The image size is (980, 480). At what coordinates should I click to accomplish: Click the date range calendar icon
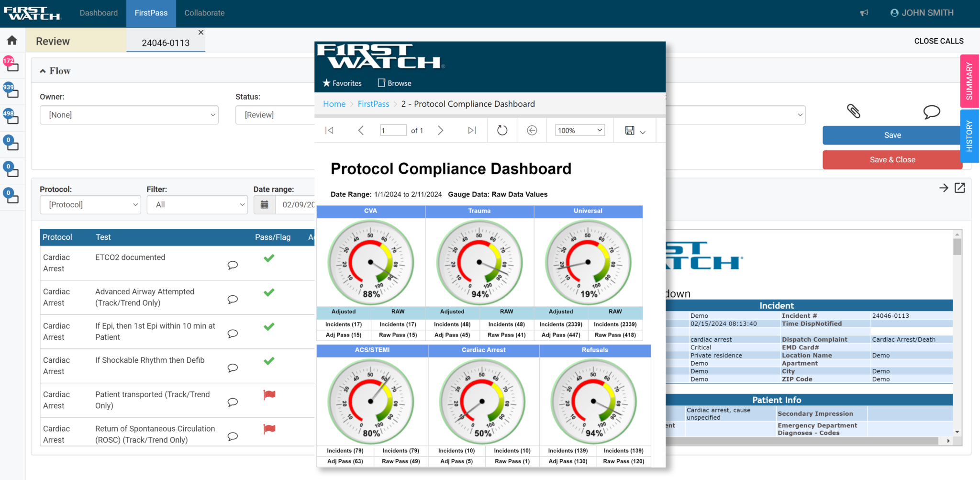point(264,205)
